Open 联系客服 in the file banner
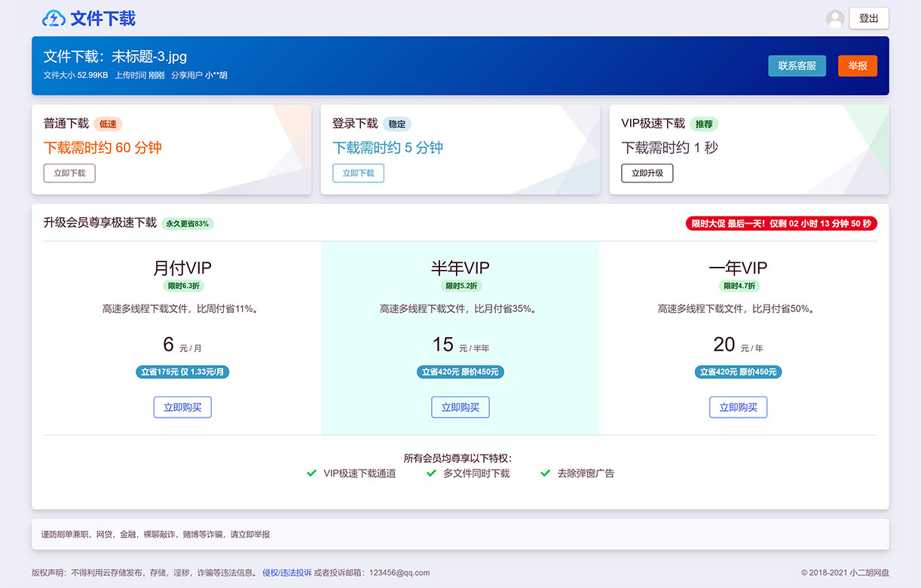Viewport: 921px width, 588px height. [x=797, y=66]
